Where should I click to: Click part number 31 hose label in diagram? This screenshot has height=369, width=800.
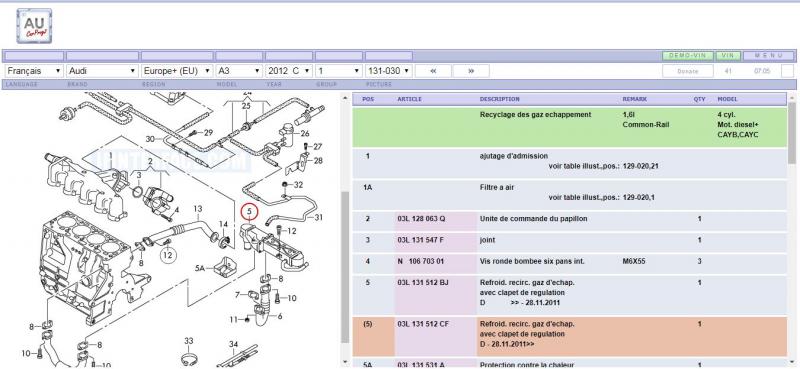click(318, 217)
